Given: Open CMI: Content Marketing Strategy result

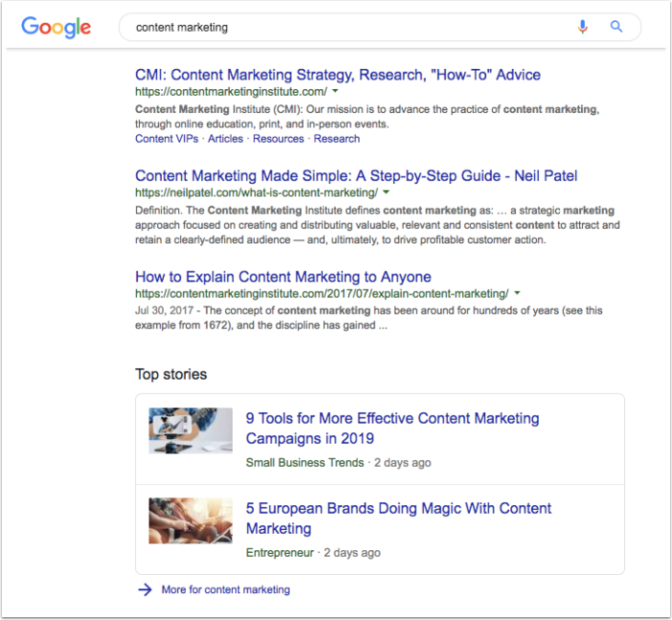Looking at the screenshot, I should [x=338, y=75].
